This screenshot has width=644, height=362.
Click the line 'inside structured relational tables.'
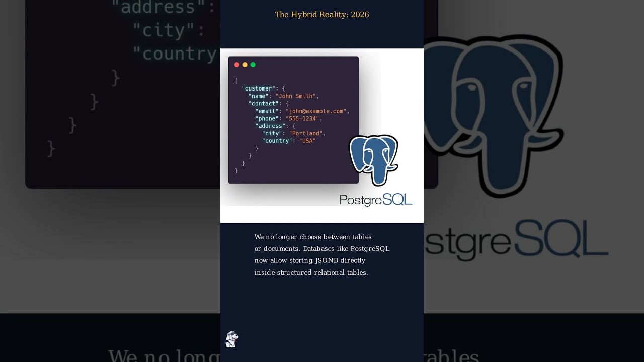coord(311,273)
